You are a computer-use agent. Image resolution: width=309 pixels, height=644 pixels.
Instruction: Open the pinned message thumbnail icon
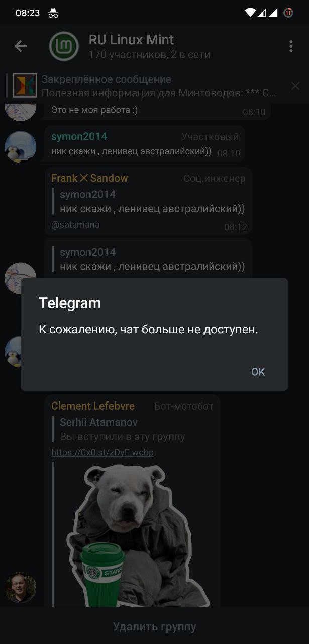pos(25,86)
